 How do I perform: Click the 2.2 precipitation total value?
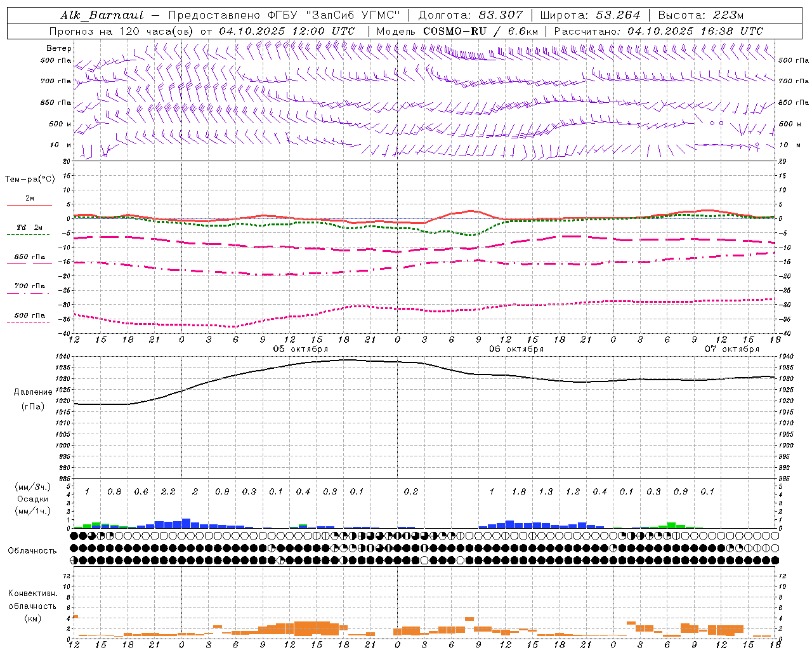tap(168, 492)
